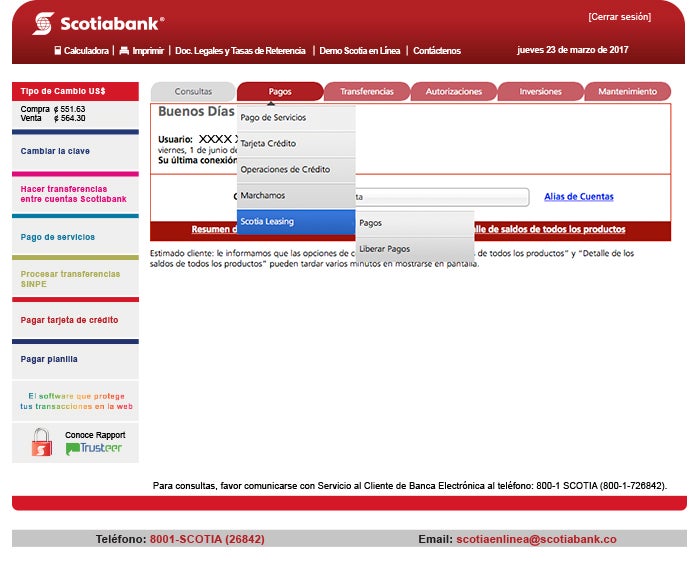Select Pago de Servicios from Pagos menu

295,118
